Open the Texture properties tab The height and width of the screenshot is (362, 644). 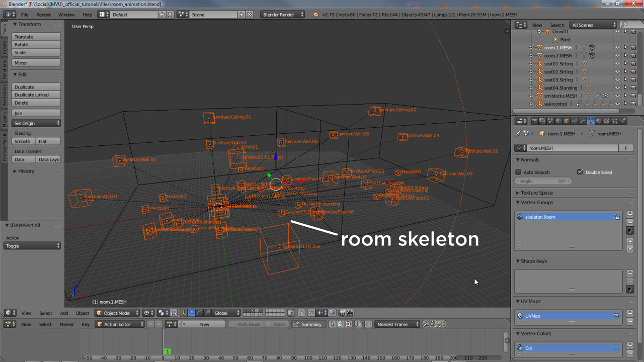click(607, 121)
